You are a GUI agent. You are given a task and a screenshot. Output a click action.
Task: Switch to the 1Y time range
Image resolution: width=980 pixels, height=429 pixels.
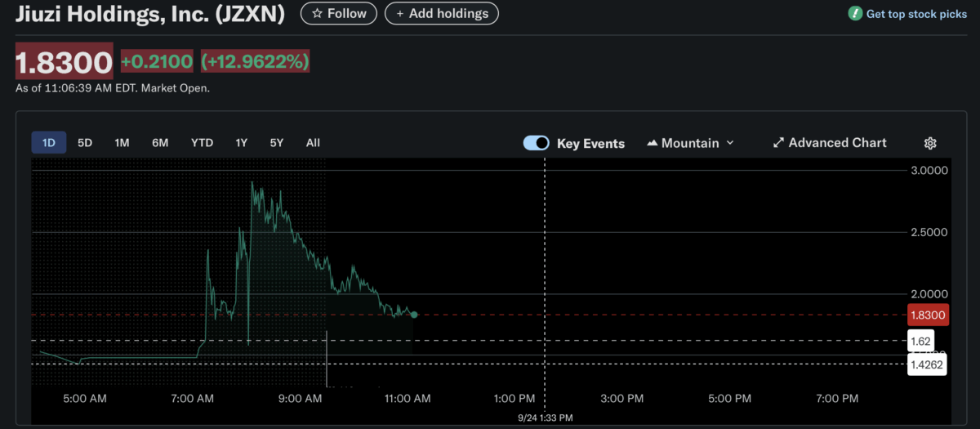pyautogui.click(x=242, y=142)
